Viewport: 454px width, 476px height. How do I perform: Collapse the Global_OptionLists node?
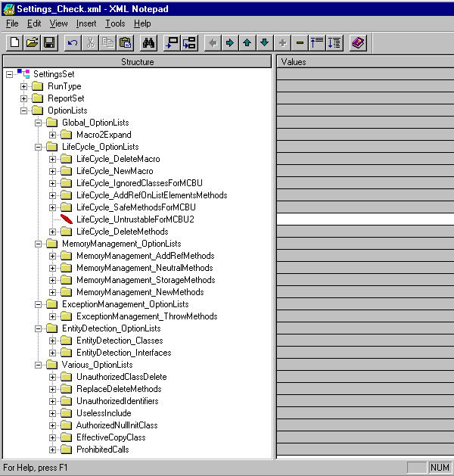coord(38,123)
